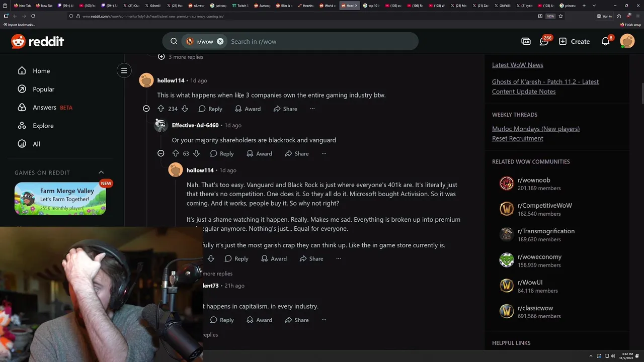The height and width of the screenshot is (362, 644).
Task: Reply to Effective-Ad-6460's comment
Action: point(222,153)
